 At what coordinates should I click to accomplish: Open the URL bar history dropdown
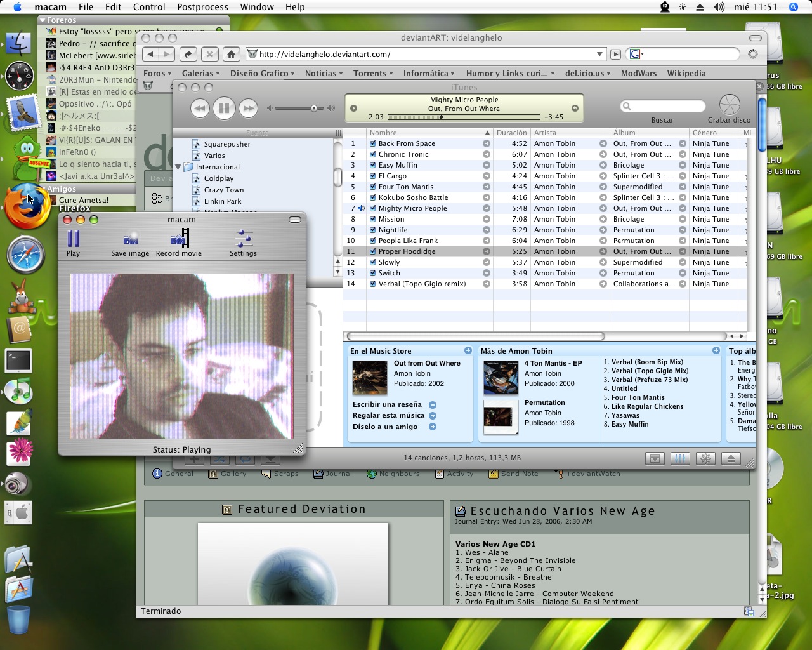click(x=599, y=55)
